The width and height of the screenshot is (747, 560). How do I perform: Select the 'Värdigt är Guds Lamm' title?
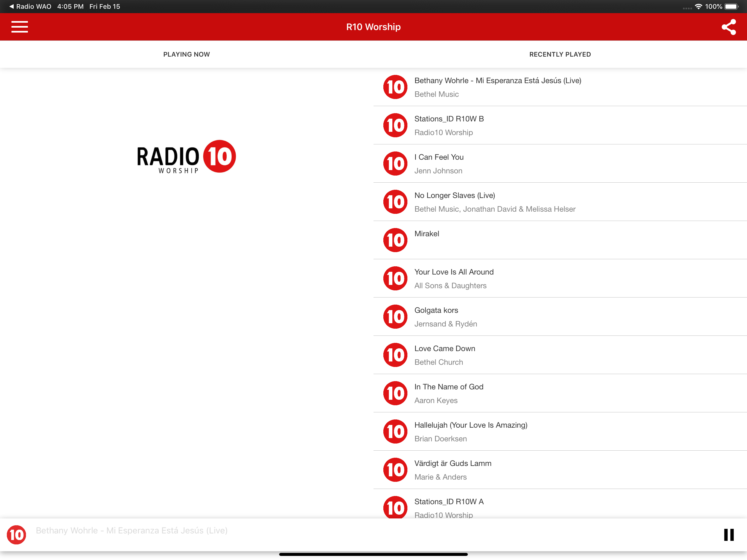pyautogui.click(x=453, y=463)
